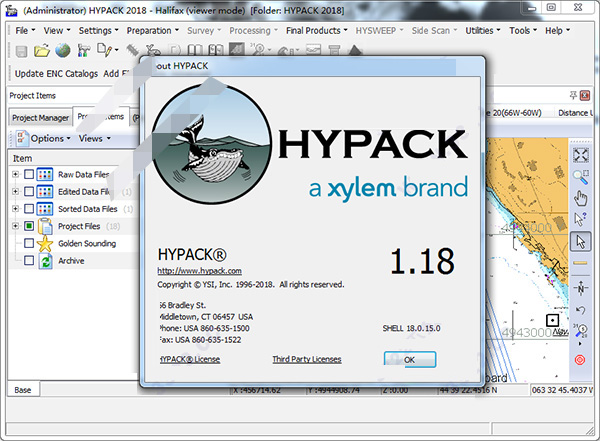Image resolution: width=600 pixels, height=441 pixels.
Task: Click the Save project toolbar icon
Action: click(x=21, y=51)
